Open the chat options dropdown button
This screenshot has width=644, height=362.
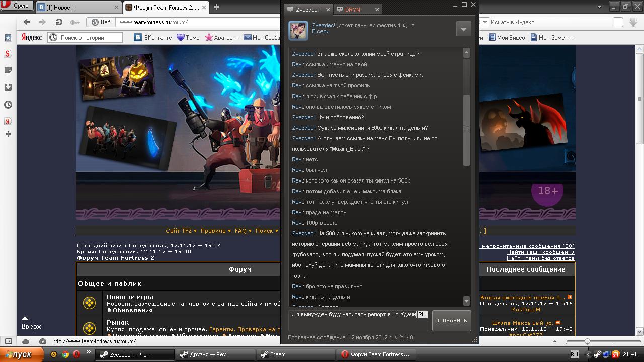point(464,29)
